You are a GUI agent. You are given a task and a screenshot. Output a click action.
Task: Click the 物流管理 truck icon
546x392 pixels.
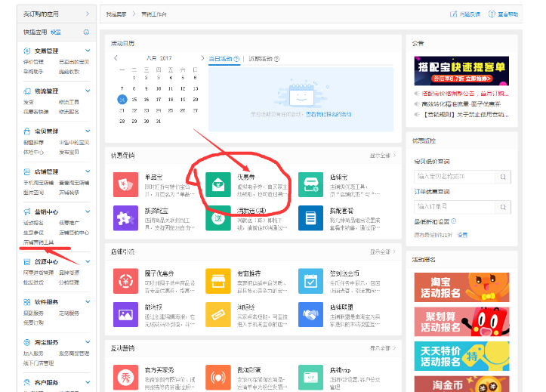click(x=27, y=91)
